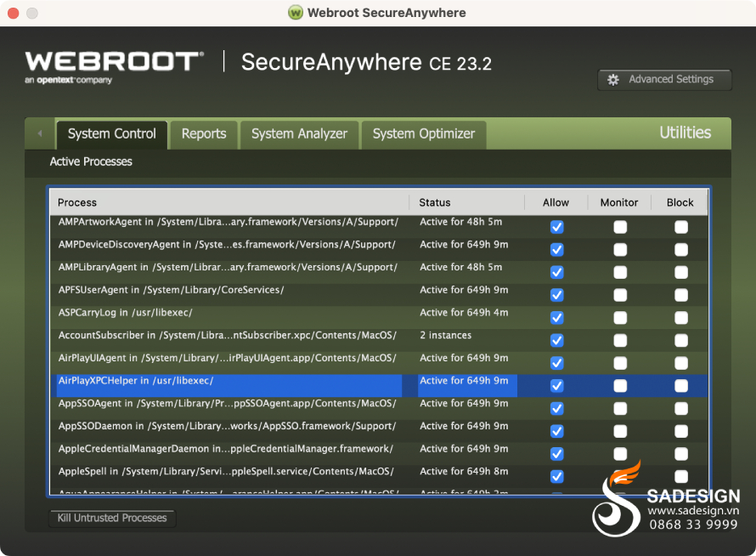The width and height of the screenshot is (756, 556).
Task: Toggle Allow for AppleSpell
Action: tap(557, 476)
